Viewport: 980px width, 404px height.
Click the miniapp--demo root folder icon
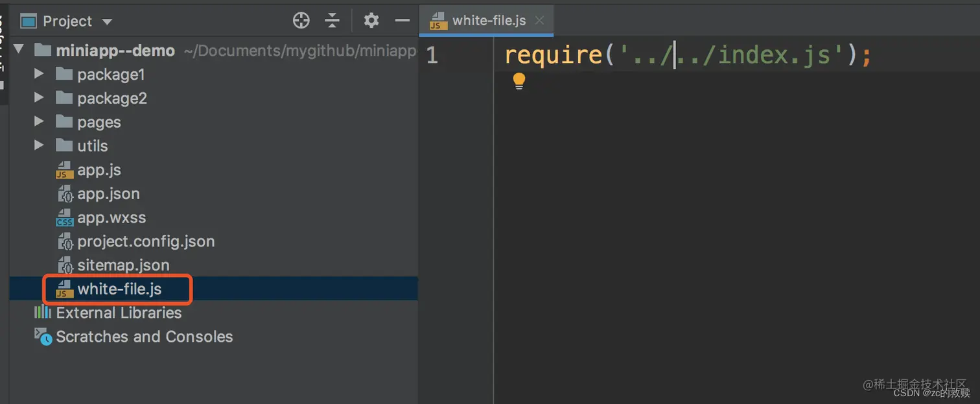tap(43, 50)
